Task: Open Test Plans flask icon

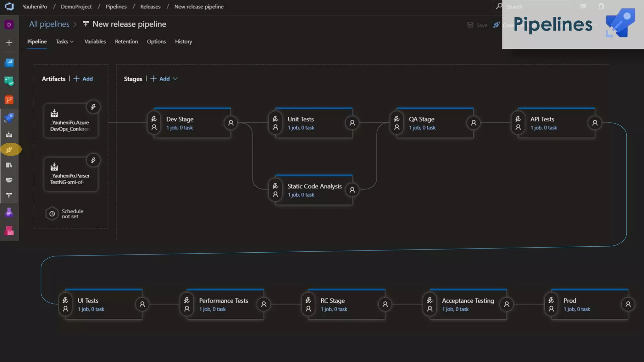Action: (9, 213)
